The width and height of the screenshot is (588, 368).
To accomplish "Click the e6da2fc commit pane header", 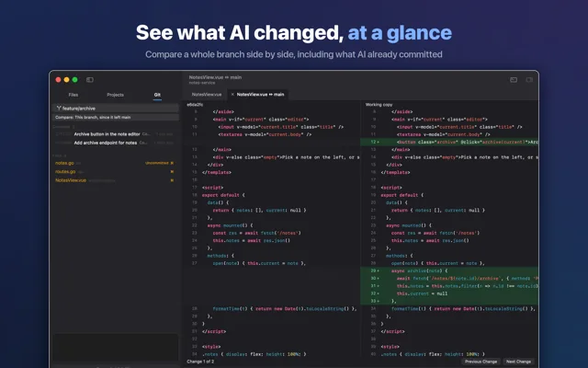I will tap(195, 105).
